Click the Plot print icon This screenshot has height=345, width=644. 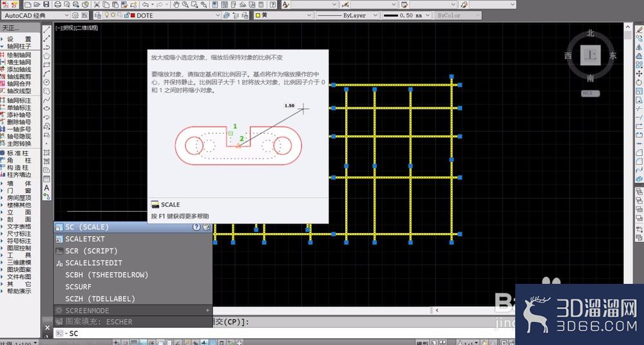pyautogui.click(x=58, y=5)
